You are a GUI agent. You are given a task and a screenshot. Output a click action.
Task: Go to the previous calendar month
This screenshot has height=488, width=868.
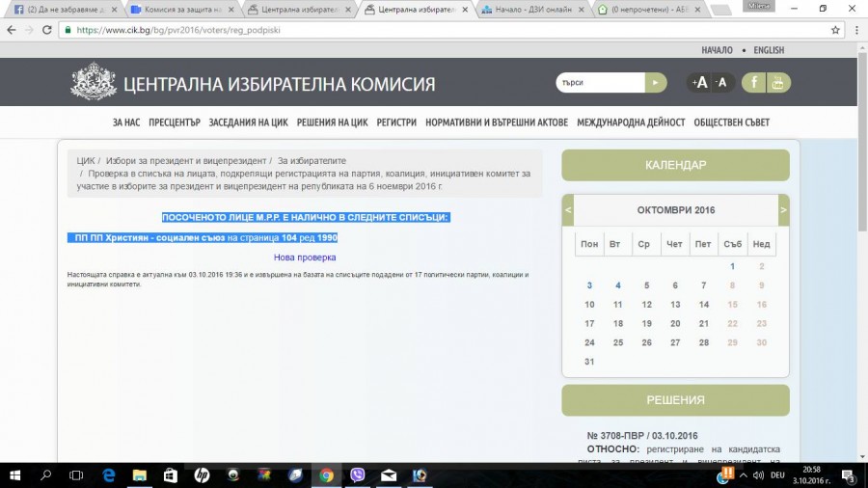568,210
